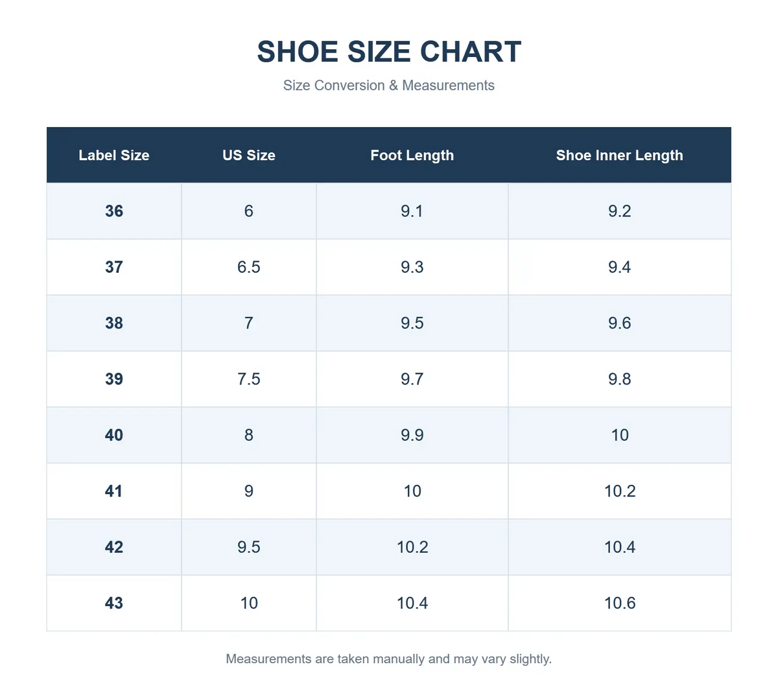Image resolution: width=778 pixels, height=700 pixels.
Task: Click the shoe inner length 9.2 cell
Action: click(620, 211)
